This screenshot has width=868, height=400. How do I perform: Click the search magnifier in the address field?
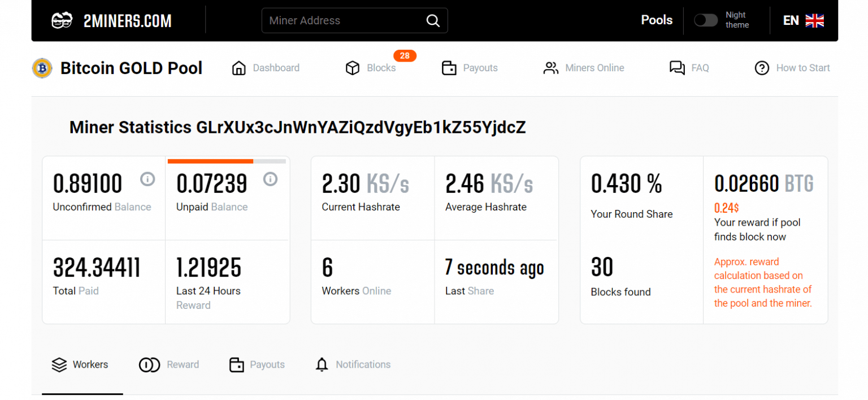click(x=433, y=20)
